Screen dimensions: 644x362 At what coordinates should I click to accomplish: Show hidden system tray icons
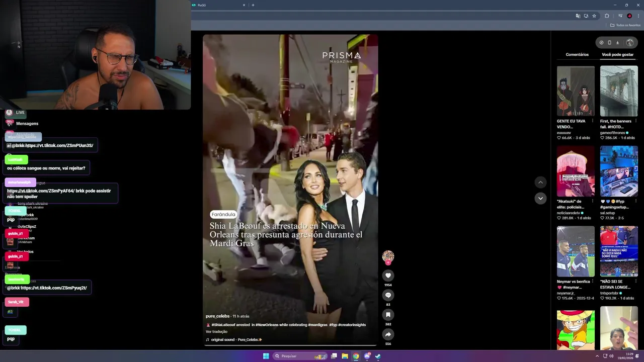click(x=597, y=356)
